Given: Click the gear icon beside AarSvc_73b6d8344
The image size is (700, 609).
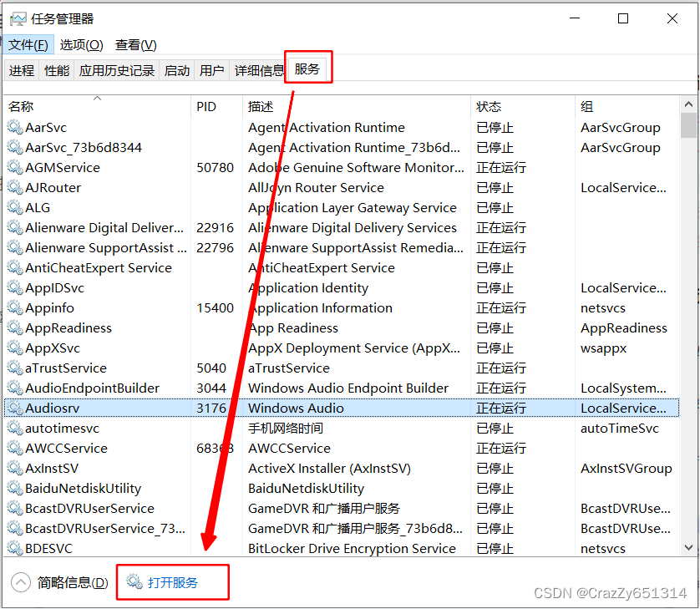Looking at the screenshot, I should [15, 147].
